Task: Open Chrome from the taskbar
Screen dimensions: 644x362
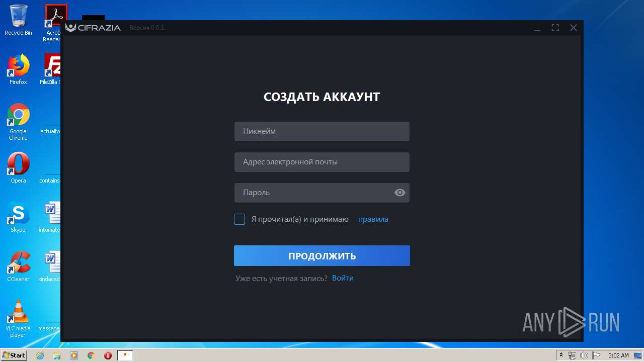Action: [91, 355]
